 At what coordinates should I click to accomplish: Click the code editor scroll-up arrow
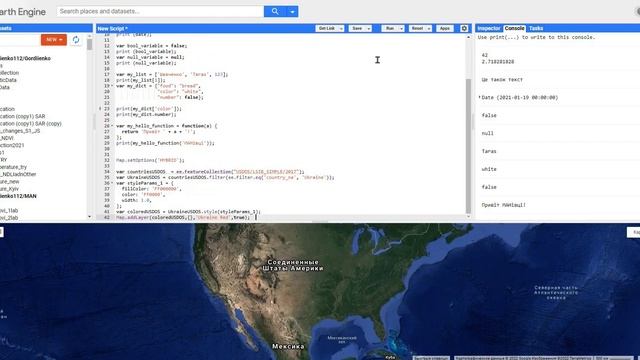(x=468, y=37)
